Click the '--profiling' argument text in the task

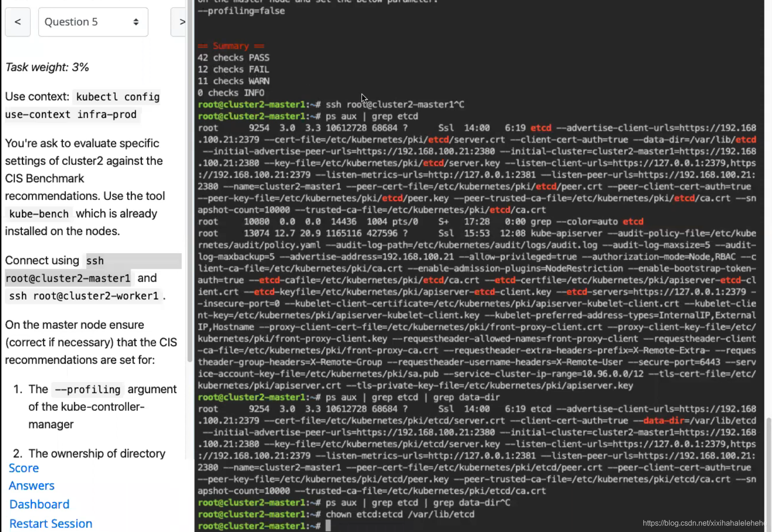[x=88, y=390]
